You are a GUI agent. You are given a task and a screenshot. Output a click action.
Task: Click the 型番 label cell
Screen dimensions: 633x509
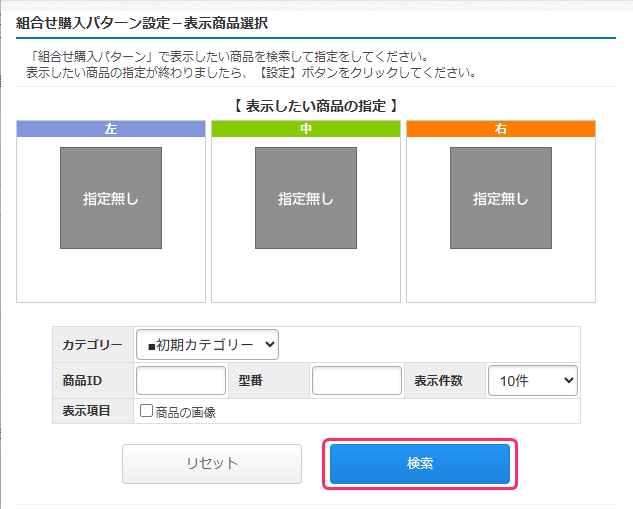(x=251, y=381)
